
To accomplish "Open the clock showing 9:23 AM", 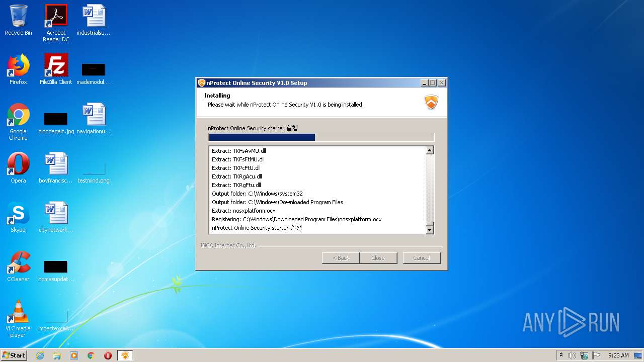I will pyautogui.click(x=618, y=355).
